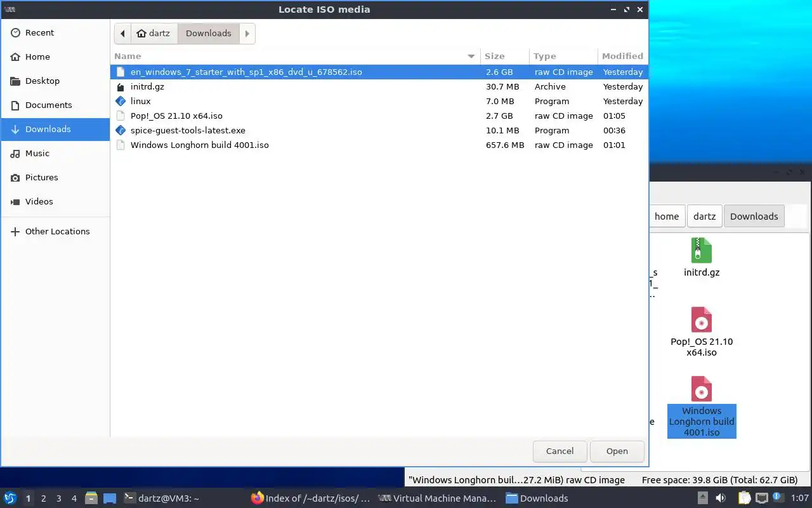Open Music in the sidebar
Image resolution: width=812 pixels, height=508 pixels.
point(55,153)
